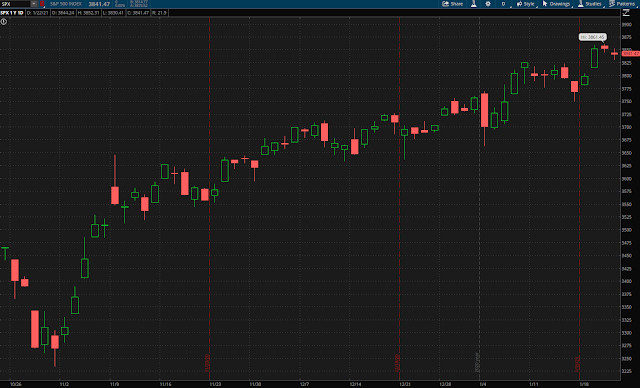Image resolution: width=640 pixels, height=388 pixels.
Task: Click the SPX 1Y 1D chart label
Action: click(12, 13)
